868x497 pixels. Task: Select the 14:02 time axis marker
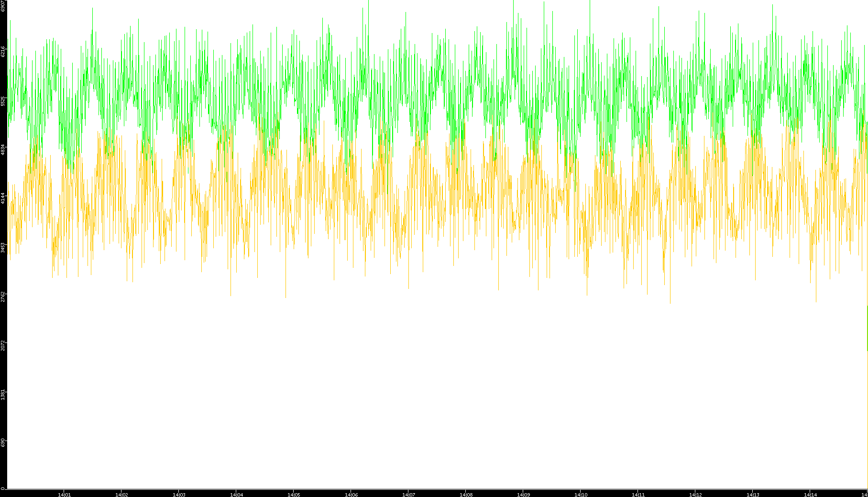(x=121, y=495)
